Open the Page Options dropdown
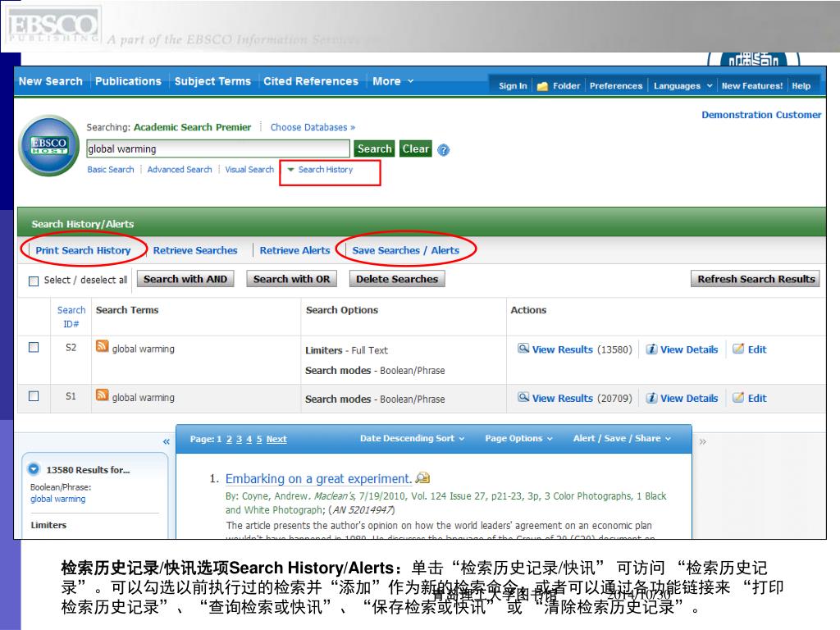Screen dimensions: 840x630 [x=518, y=438]
